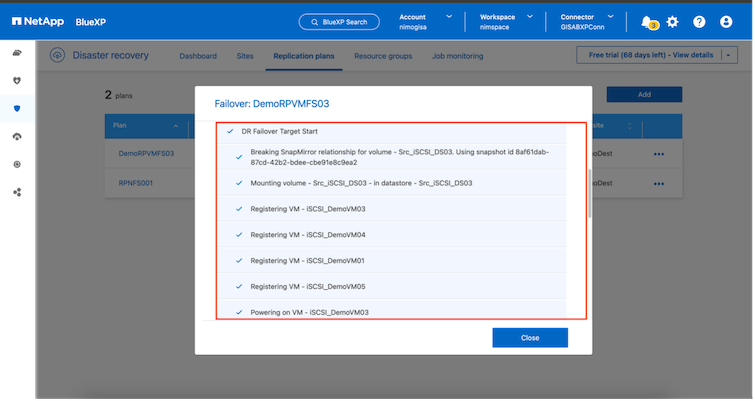
Task: Click the Add plan button
Action: (x=644, y=94)
